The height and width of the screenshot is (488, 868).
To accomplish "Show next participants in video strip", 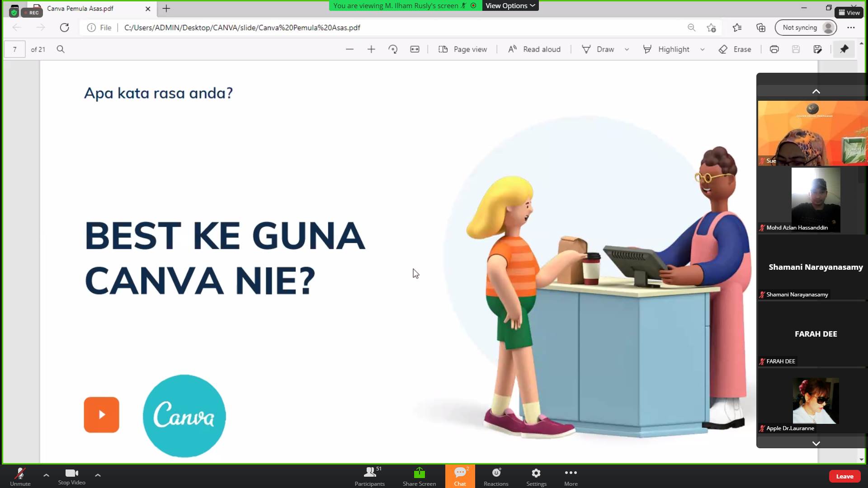I will [816, 443].
